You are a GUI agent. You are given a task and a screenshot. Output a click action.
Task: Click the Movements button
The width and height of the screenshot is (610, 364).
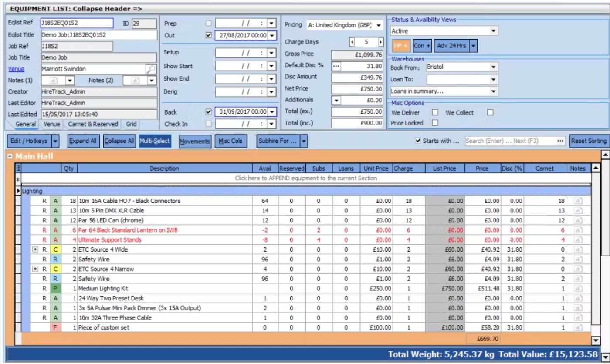click(195, 141)
